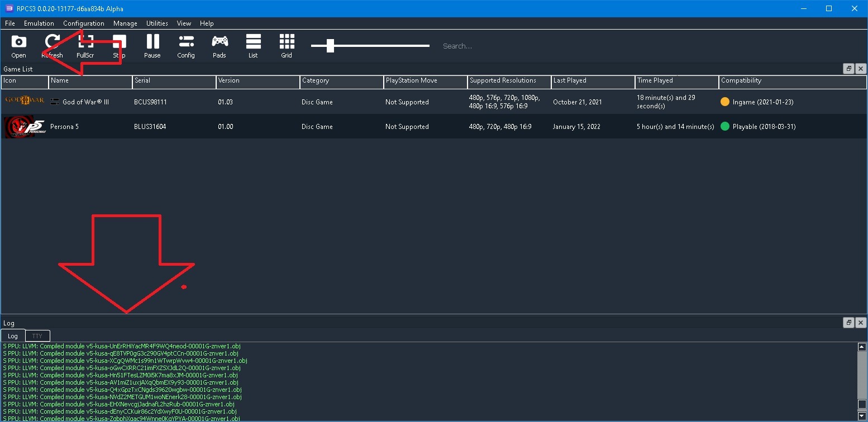
Task: Click the RPCS3 application icon in title bar
Action: point(9,8)
